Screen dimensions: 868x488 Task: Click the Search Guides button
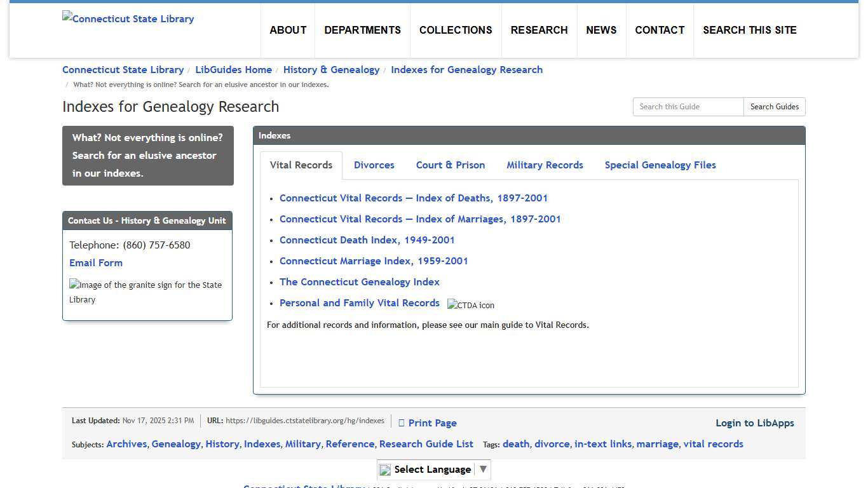coord(774,107)
